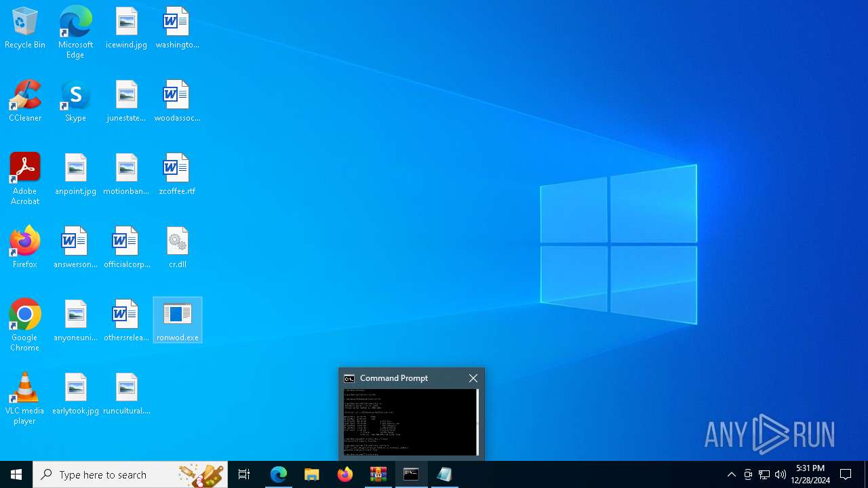Screen dimensions: 868x488
Task: Close the Command Prompt preview
Action: click(473, 378)
